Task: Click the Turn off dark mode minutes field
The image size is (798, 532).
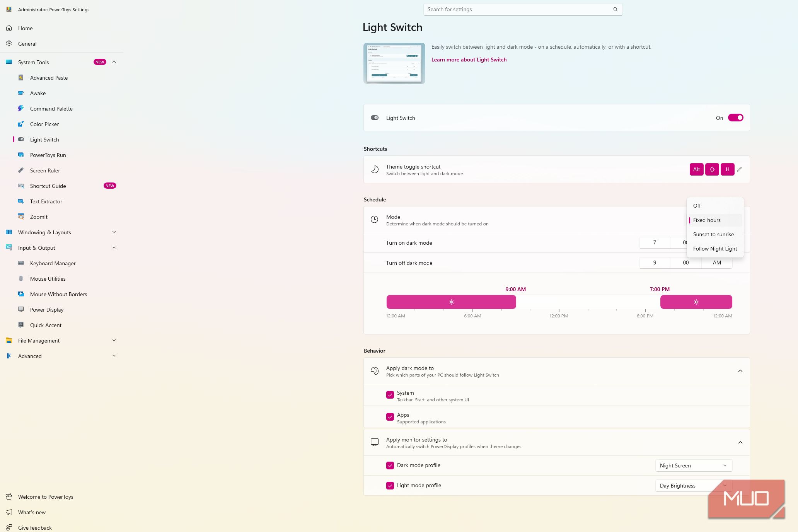Action: (x=685, y=263)
